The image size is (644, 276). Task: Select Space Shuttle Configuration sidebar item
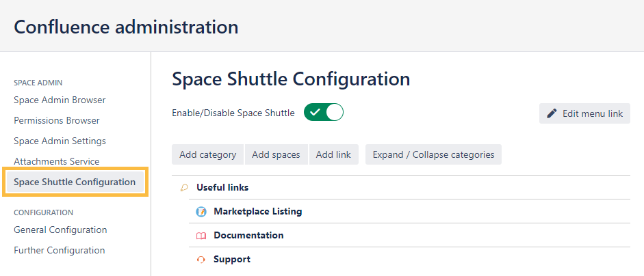point(75,182)
